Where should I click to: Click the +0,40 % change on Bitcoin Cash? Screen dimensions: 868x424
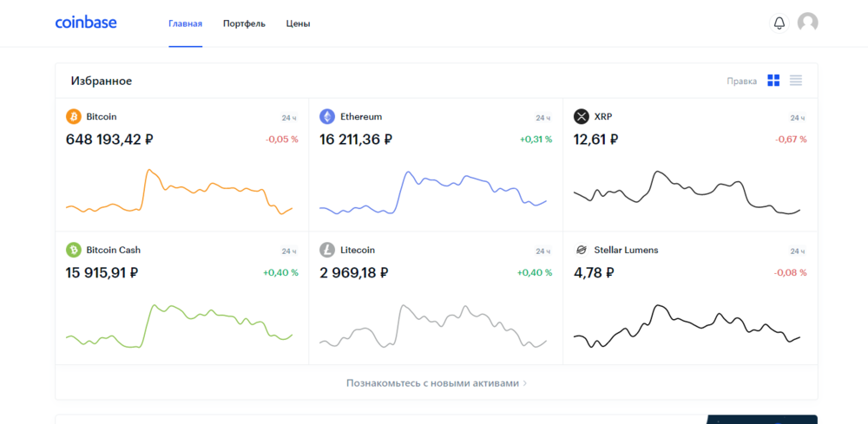click(280, 272)
